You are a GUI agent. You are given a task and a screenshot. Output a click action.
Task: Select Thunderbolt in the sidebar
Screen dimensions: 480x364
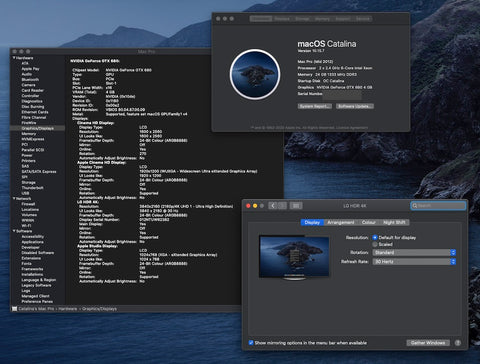coord(32,188)
